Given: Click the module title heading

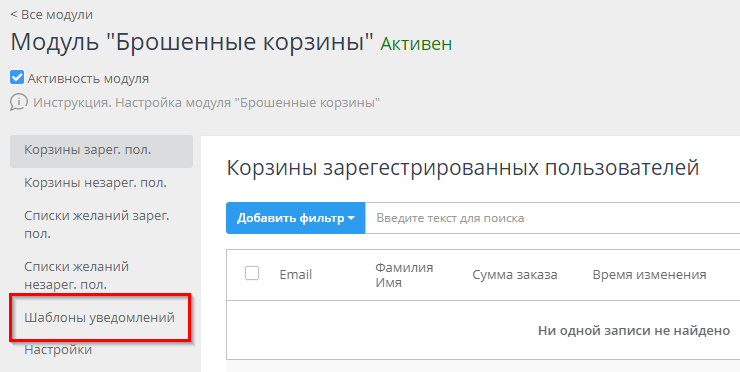Looking at the screenshot, I should click(192, 42).
